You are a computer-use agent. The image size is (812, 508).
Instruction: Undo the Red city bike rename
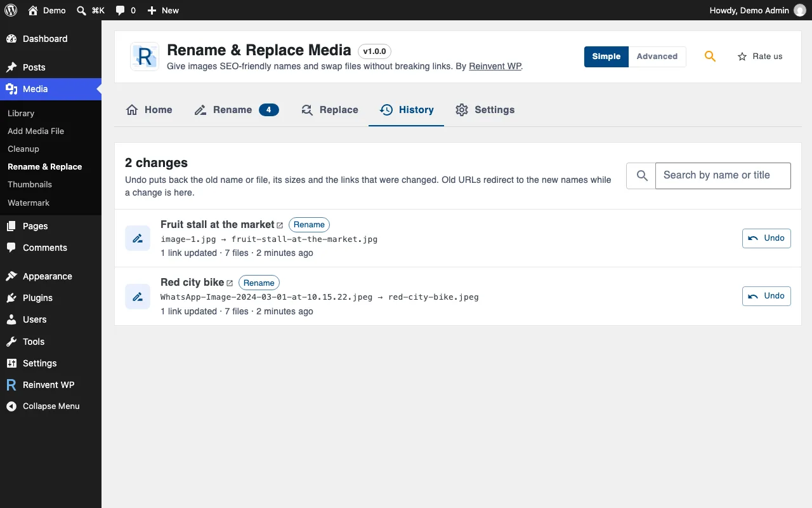tap(766, 296)
